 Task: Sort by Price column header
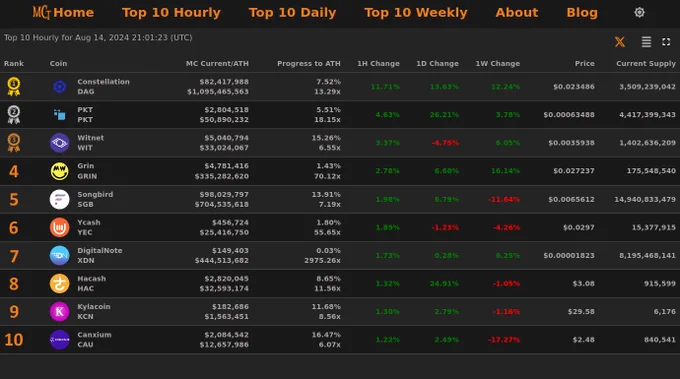(585, 63)
